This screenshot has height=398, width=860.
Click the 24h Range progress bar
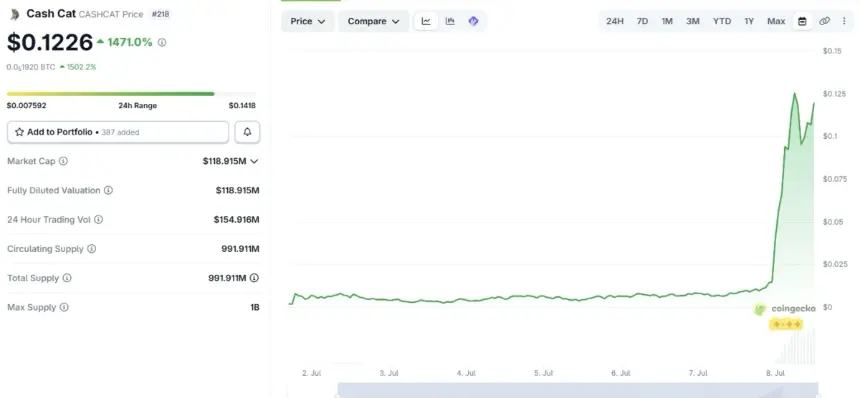(x=131, y=94)
